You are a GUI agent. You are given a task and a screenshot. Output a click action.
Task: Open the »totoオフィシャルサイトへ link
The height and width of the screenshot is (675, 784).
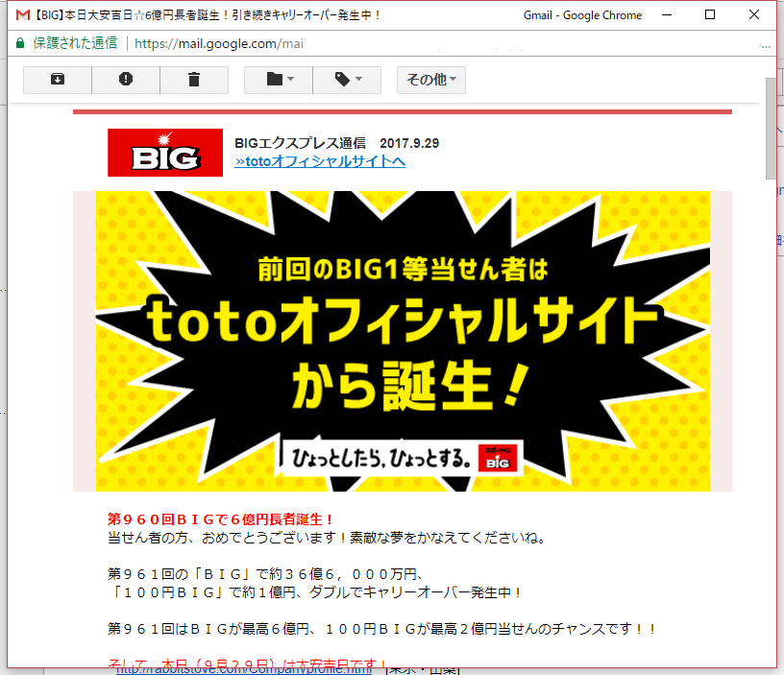tap(320, 161)
